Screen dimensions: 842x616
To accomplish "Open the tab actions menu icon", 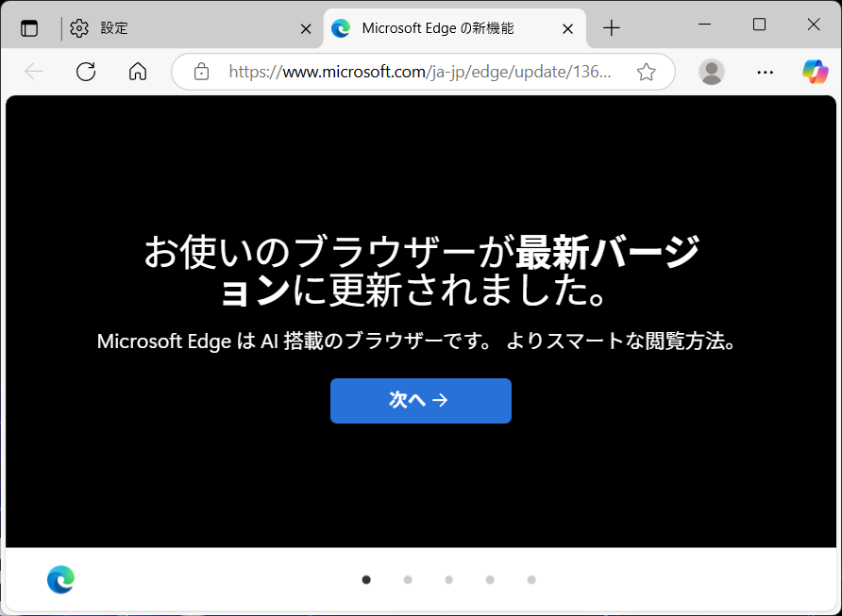I will click(29, 28).
